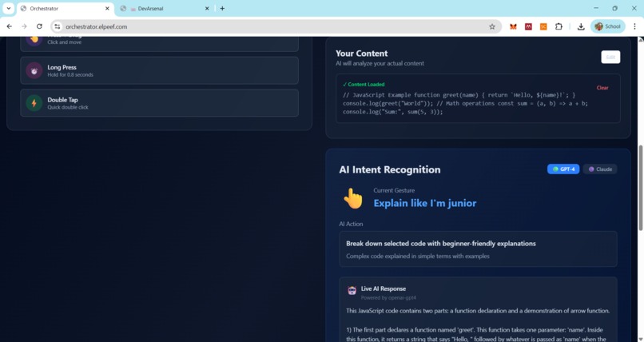Click the AI Intent Recognition heading
The image size is (644, 342).
pyautogui.click(x=390, y=169)
